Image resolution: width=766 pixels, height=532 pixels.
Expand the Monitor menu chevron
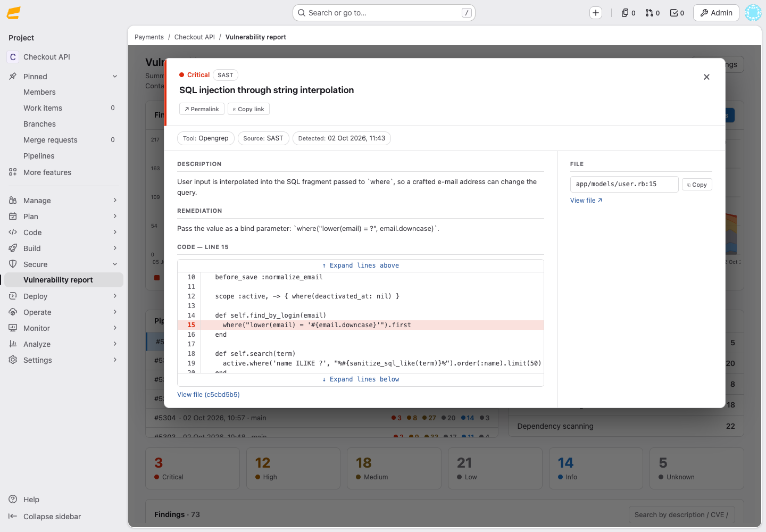(115, 328)
